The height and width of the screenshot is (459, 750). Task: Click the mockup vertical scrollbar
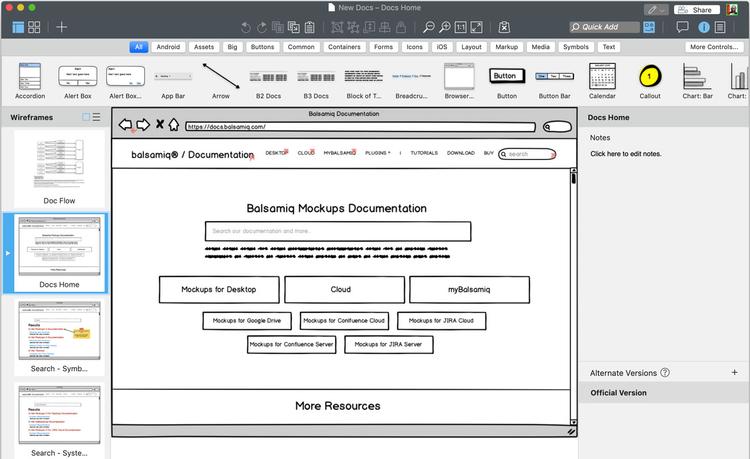pyautogui.click(x=574, y=296)
